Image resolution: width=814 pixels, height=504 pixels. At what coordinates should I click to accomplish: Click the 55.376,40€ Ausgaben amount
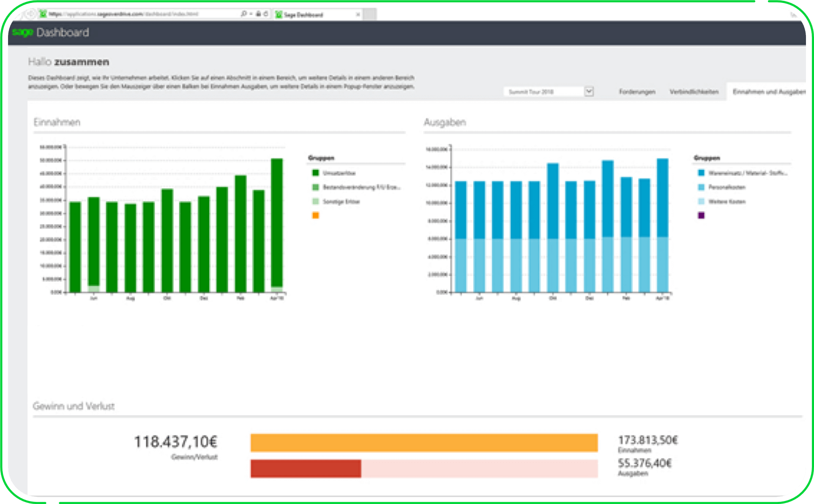pos(645,463)
